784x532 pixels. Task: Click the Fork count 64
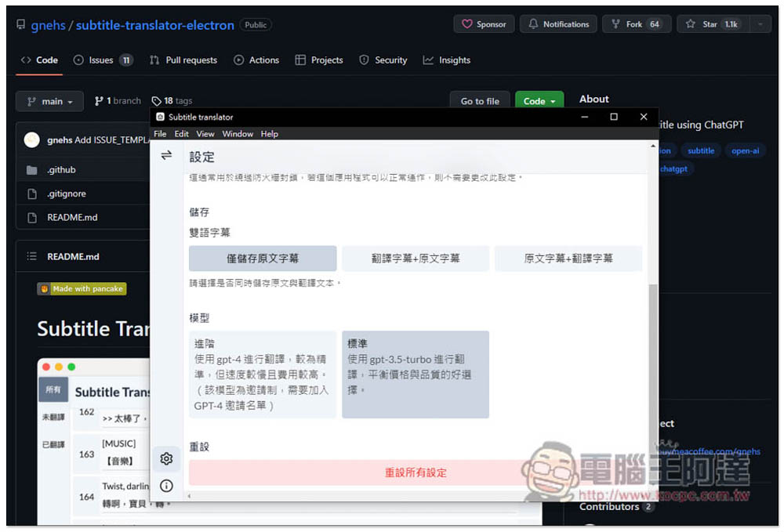tap(654, 24)
